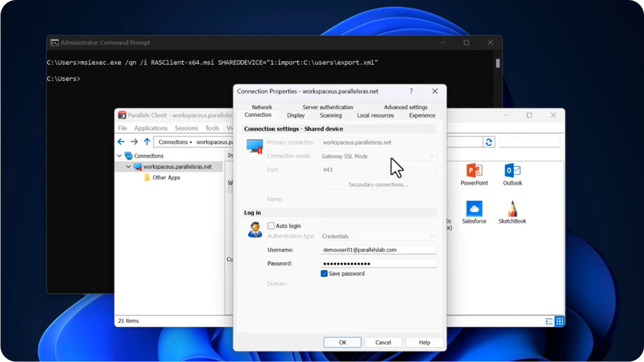Click the Cancel button
Screen dimensions: 644x362
click(383, 342)
